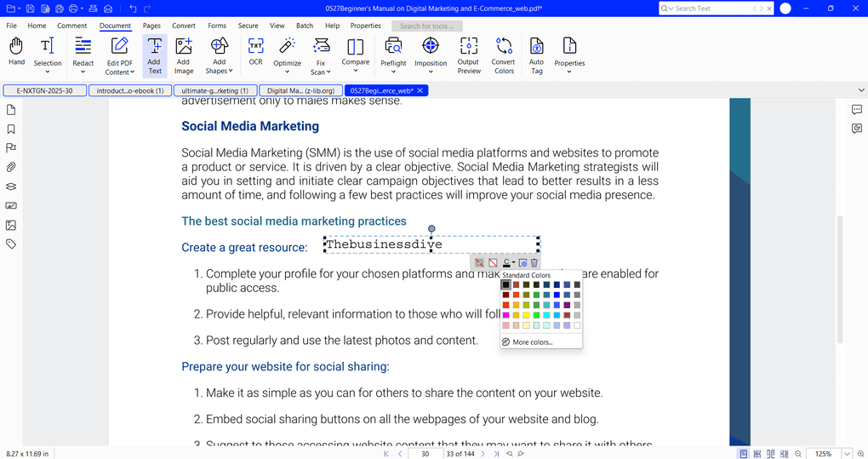Screen dimensions: 868x459
Task: Go to the next page arrow
Action: (483, 453)
